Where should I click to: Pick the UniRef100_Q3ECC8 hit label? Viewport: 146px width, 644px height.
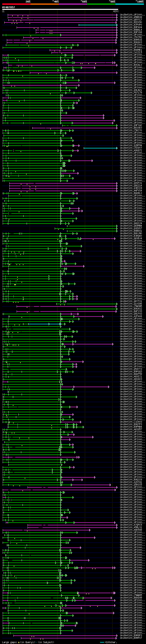click(131, 188)
